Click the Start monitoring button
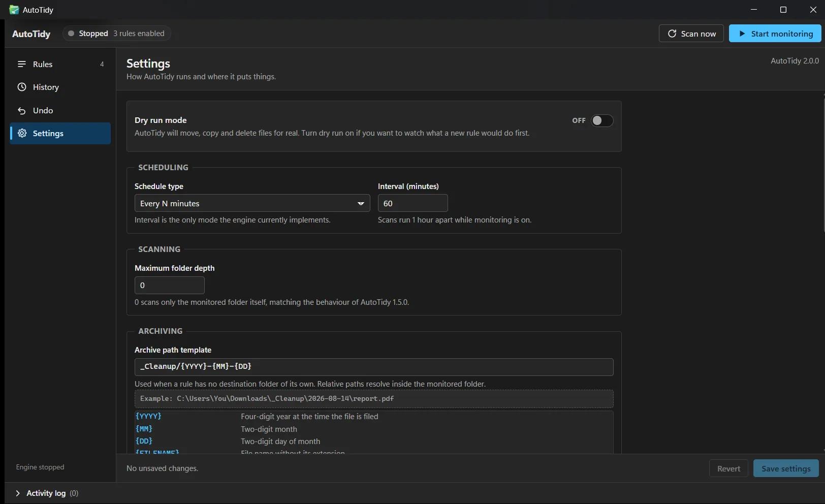Image resolution: width=825 pixels, height=504 pixels. click(x=775, y=34)
